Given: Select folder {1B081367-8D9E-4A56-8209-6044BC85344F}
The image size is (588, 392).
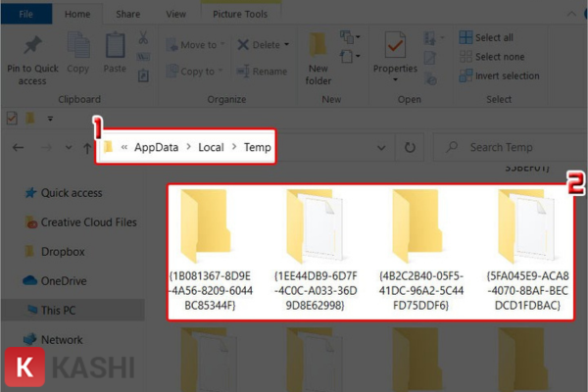Looking at the screenshot, I should (210, 251).
